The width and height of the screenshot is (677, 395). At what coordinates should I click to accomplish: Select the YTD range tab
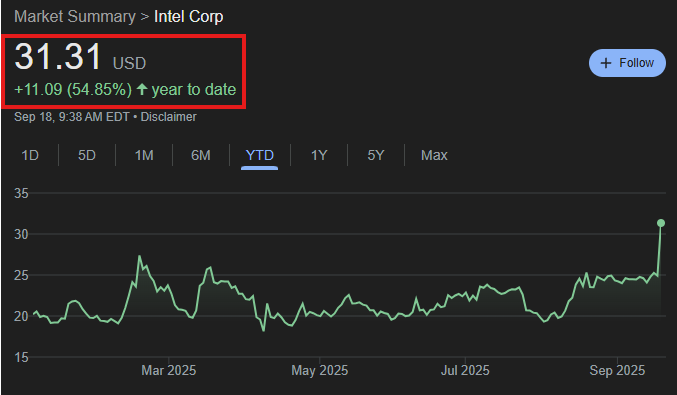(x=259, y=155)
